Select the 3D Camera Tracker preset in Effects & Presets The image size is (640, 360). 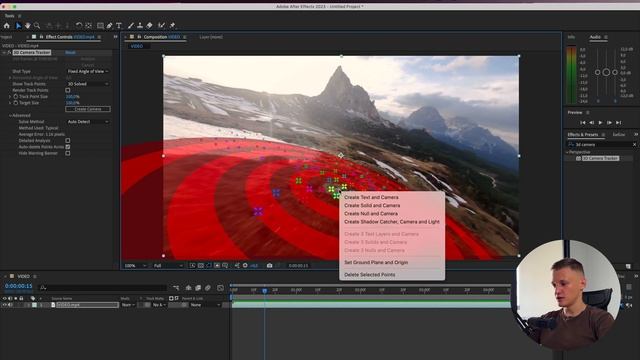(600, 158)
